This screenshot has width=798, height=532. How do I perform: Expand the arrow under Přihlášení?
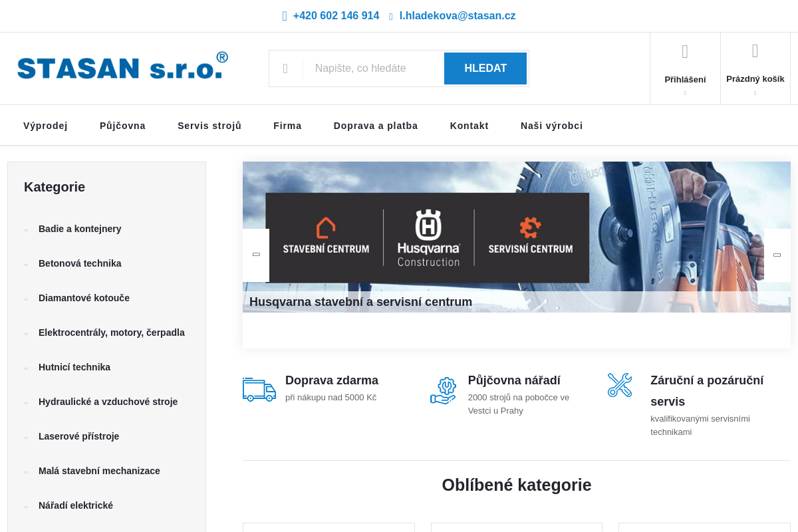pos(685,92)
